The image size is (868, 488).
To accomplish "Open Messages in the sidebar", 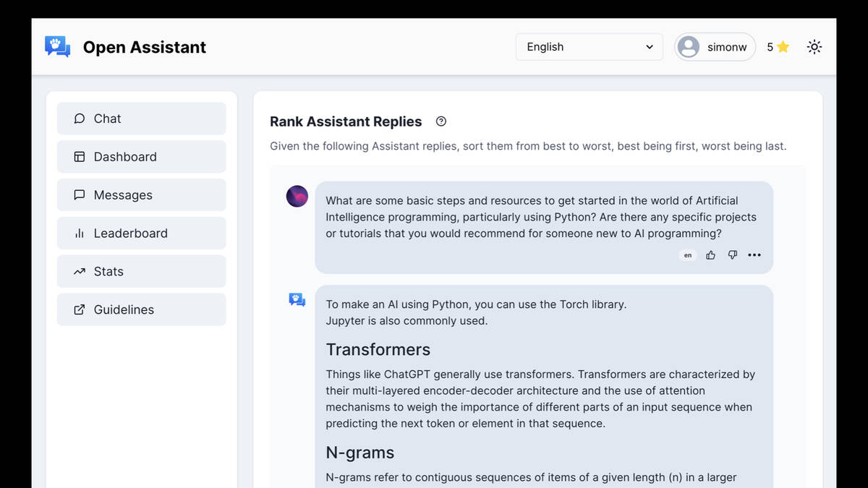I will point(142,195).
